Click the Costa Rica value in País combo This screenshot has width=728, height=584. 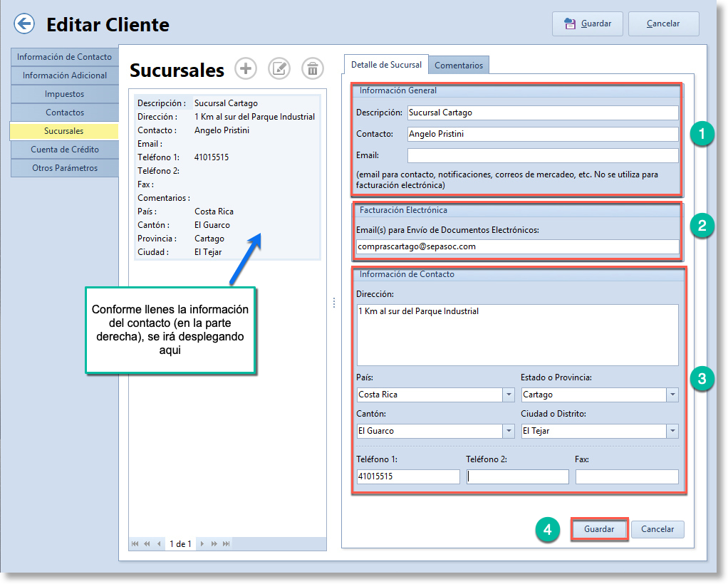378,395
